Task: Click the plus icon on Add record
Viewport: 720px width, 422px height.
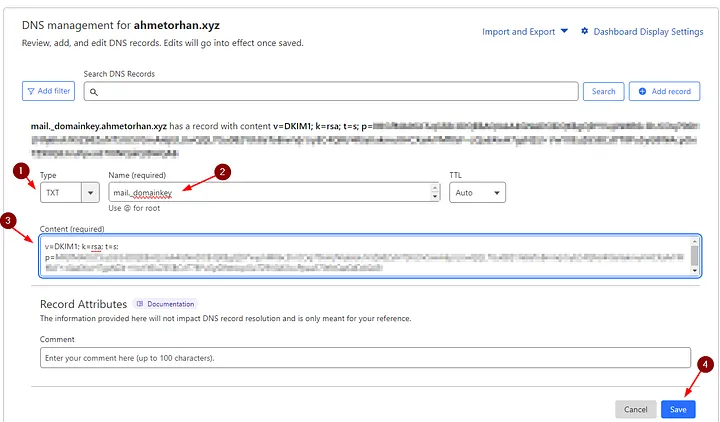Action: (x=640, y=91)
